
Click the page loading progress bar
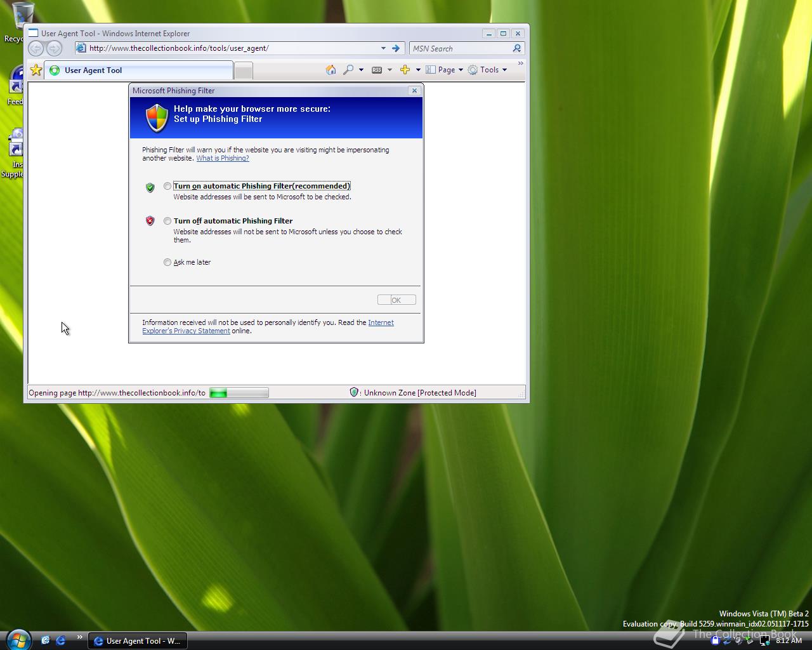(x=239, y=393)
